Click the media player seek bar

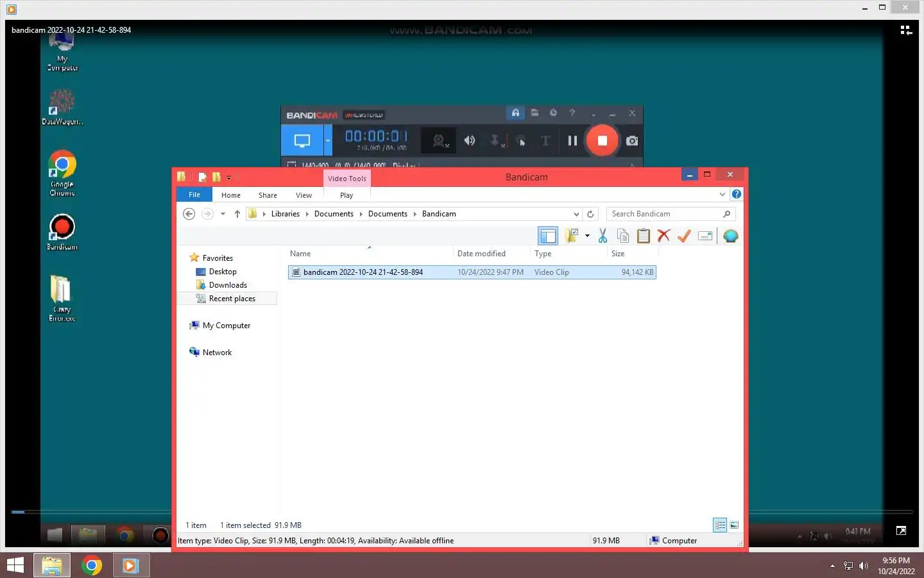[x=462, y=512]
